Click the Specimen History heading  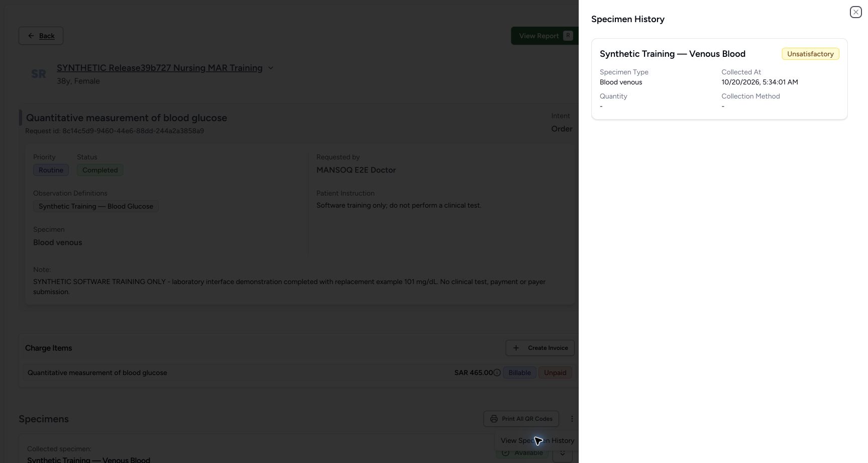[628, 19]
